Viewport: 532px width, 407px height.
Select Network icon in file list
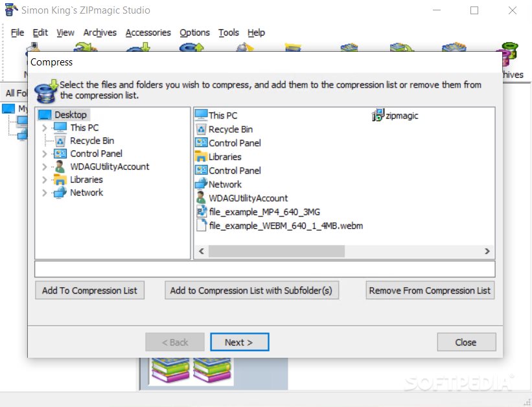[x=201, y=183]
